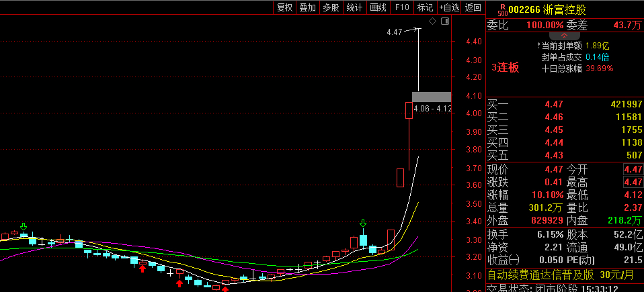Click 十日总涨幅 39.69% row
This screenshot has width=644, height=292.
pyautogui.click(x=577, y=68)
